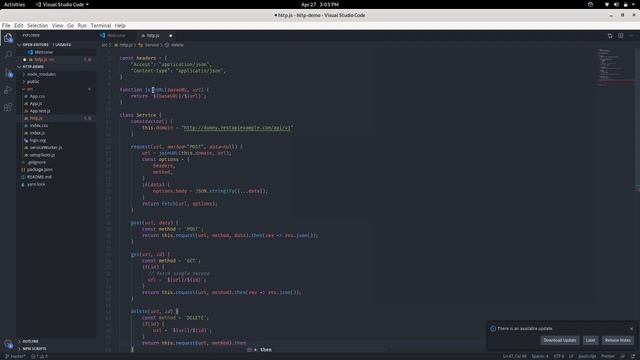
Task: Click the editor minimap preview
Action: pyautogui.click(x=616, y=66)
